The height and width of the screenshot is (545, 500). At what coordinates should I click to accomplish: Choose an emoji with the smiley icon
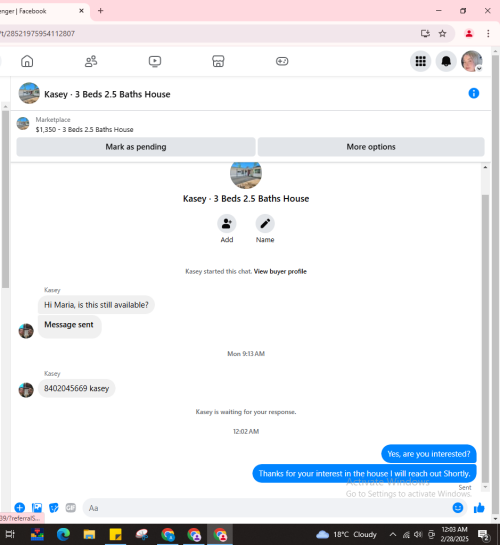(458, 508)
